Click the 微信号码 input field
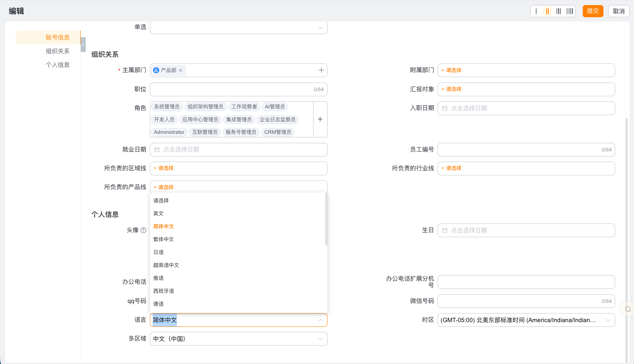The height and width of the screenshot is (364, 634). coord(526,301)
